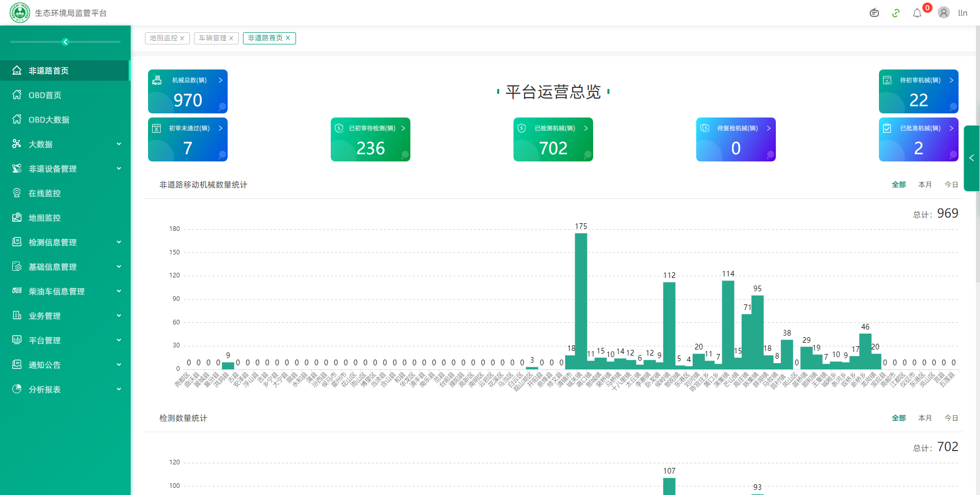
Task: Click the calendar icon on 初审未通过 card
Action: [x=157, y=128]
